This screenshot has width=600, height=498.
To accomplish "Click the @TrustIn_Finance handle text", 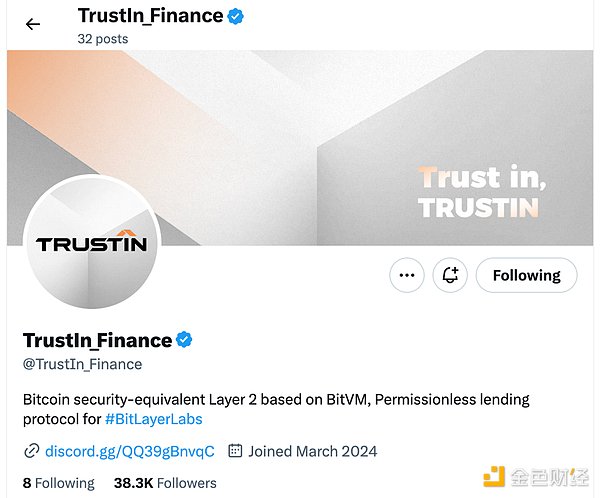I will 82,364.
